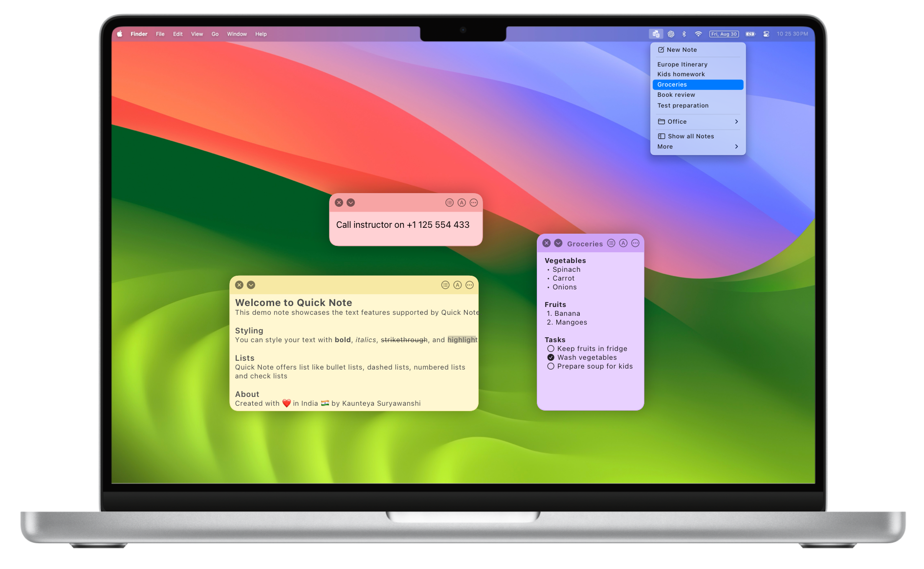Viewport: 924px width, 569px height.
Task: Open the Europe Itinerary note
Action: click(698, 65)
